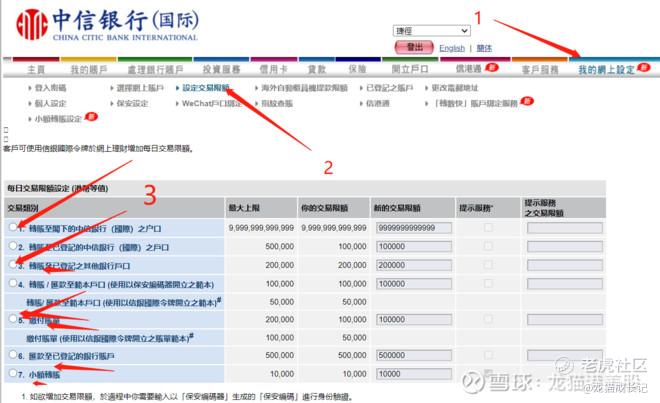The height and width of the screenshot is (403, 660).
Task: Open the 已登記之賬戶 link
Action: tap(389, 88)
